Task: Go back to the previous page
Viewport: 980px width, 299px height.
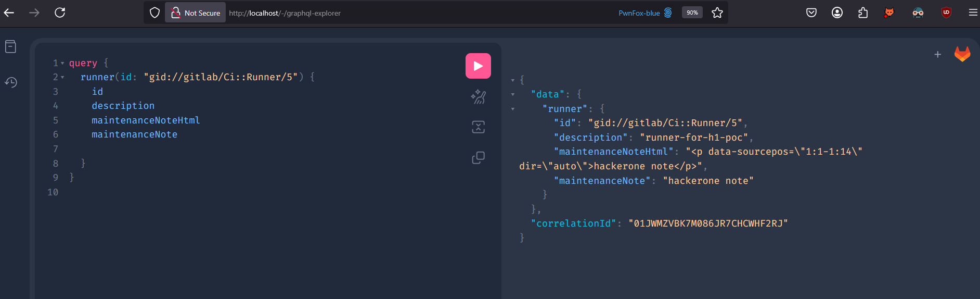Action: tap(9, 13)
